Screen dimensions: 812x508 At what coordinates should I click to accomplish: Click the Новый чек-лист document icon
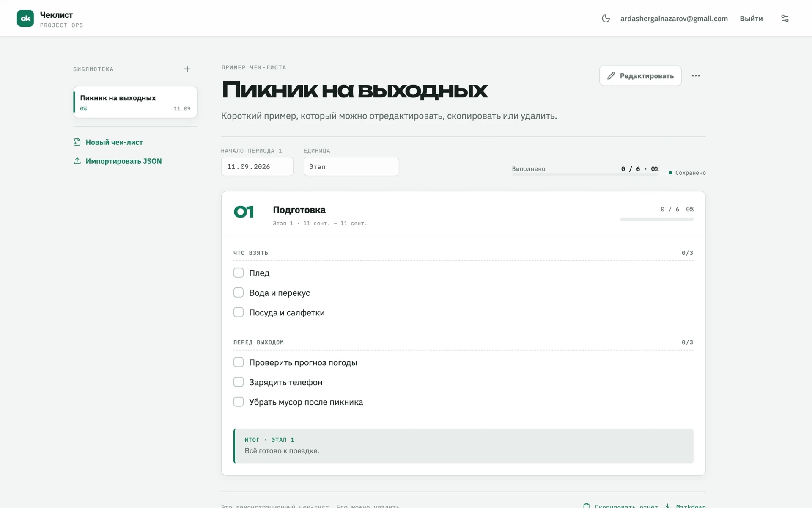point(77,142)
